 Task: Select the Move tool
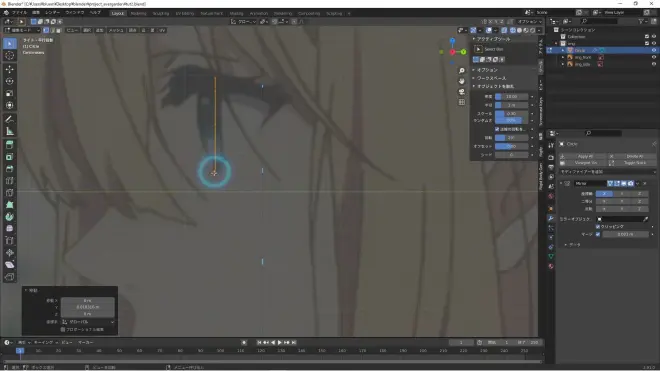point(10,69)
